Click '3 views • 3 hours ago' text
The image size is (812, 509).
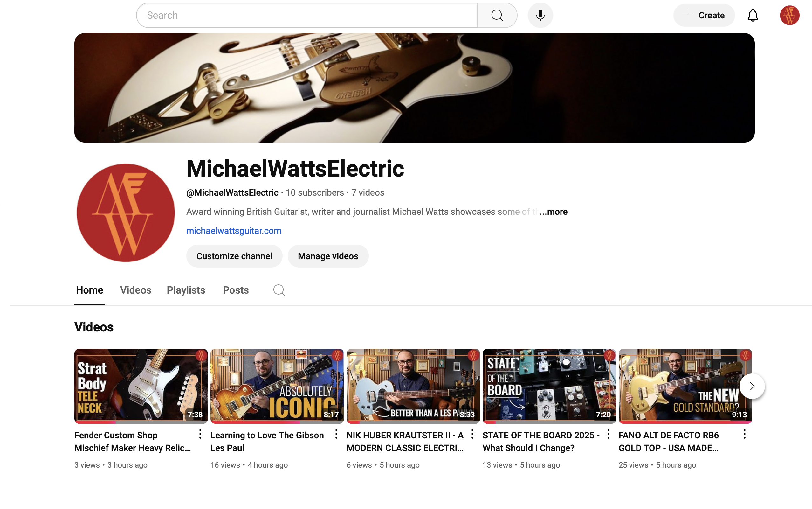pos(111,465)
